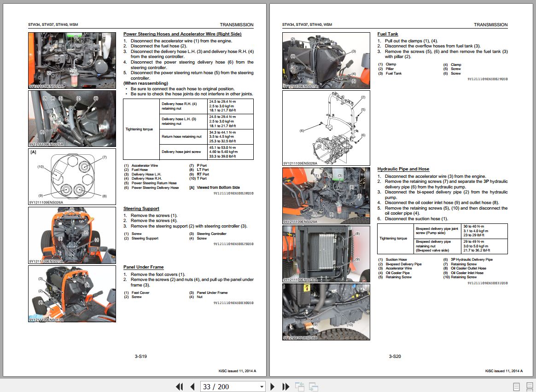Screen dimensions: 536x392
Task: Click the previous view navigation icon
Action: (300, 386)
